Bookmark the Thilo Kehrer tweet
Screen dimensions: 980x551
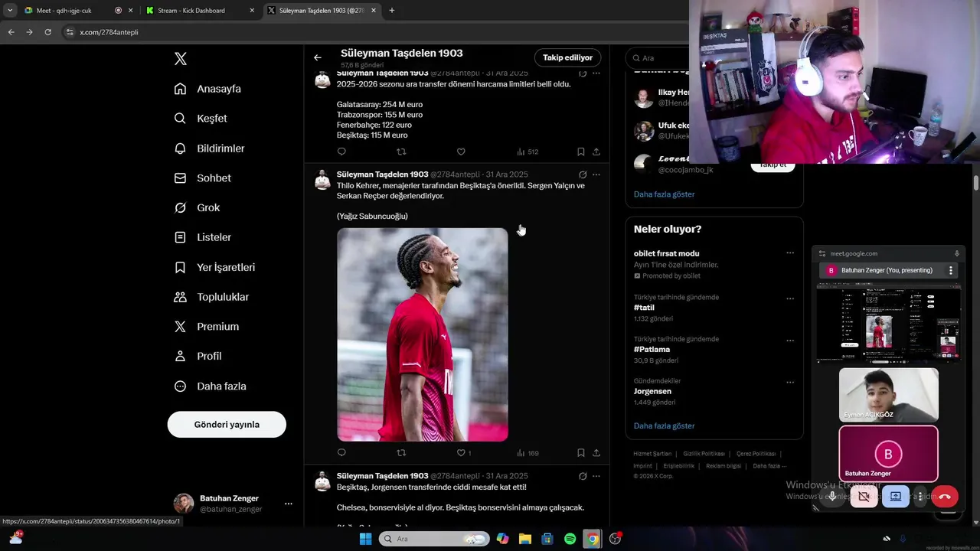(581, 453)
